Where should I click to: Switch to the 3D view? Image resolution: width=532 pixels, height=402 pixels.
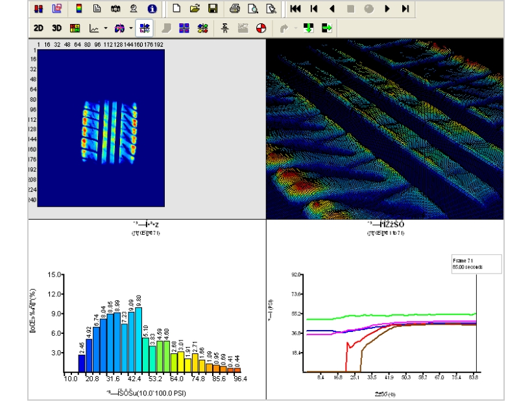pyautogui.click(x=56, y=29)
